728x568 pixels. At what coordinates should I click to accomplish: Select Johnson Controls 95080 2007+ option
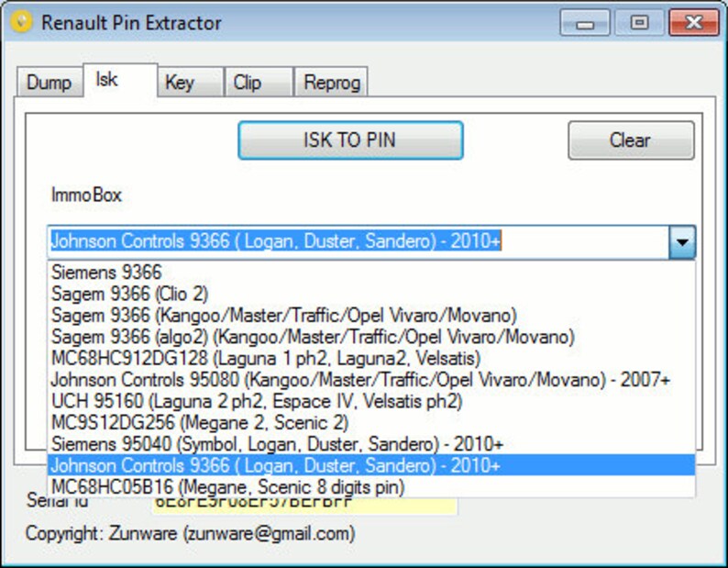click(371, 380)
